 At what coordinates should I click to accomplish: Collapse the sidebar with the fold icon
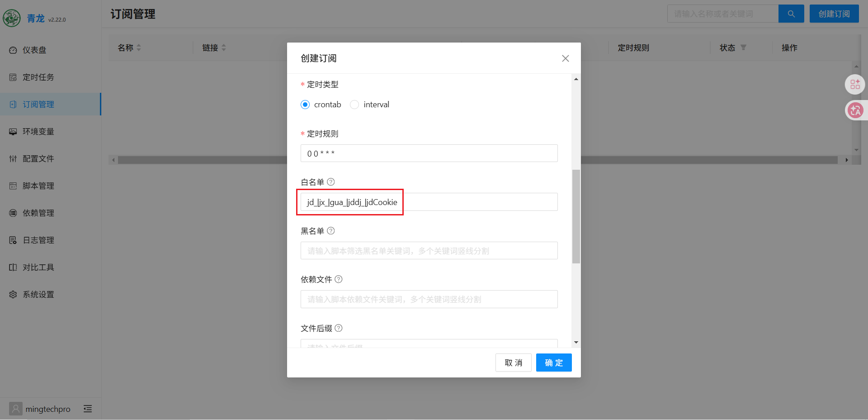click(88, 409)
